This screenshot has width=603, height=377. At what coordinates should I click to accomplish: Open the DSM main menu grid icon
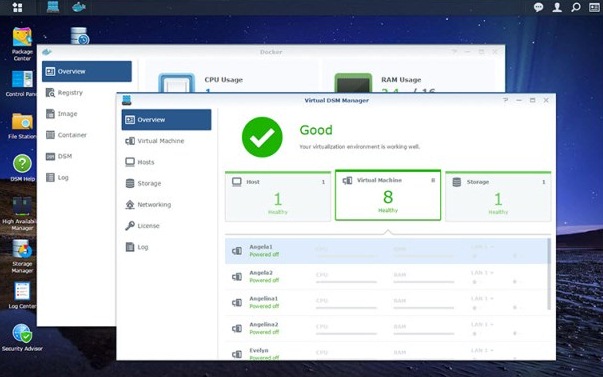point(17,7)
